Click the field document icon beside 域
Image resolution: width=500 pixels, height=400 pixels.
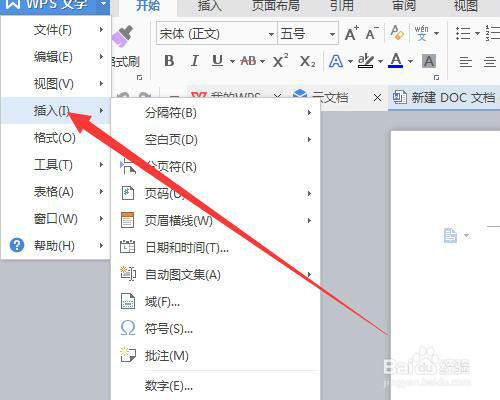pyautogui.click(x=128, y=302)
